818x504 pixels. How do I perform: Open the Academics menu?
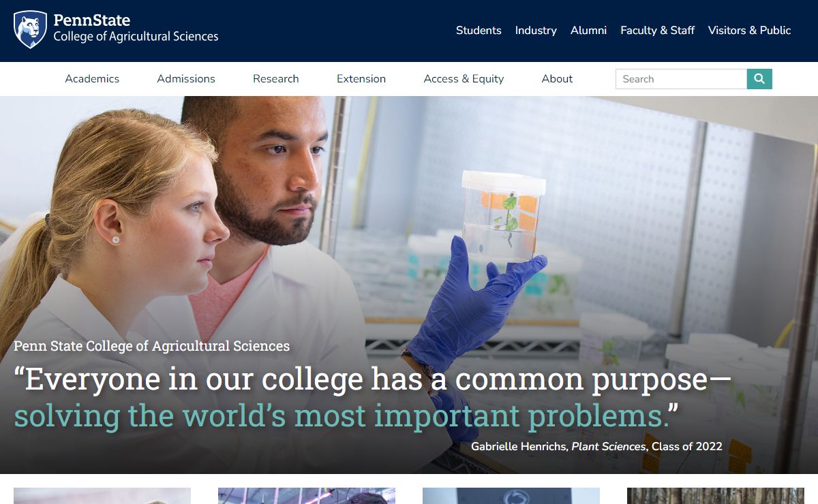point(92,79)
